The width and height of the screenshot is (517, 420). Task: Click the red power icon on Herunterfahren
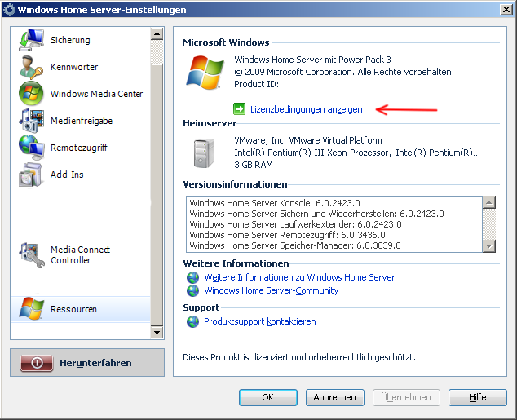point(37,363)
